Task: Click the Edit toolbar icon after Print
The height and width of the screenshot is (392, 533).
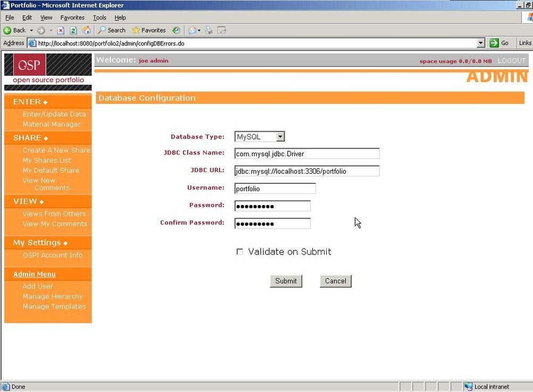Action: [222, 30]
